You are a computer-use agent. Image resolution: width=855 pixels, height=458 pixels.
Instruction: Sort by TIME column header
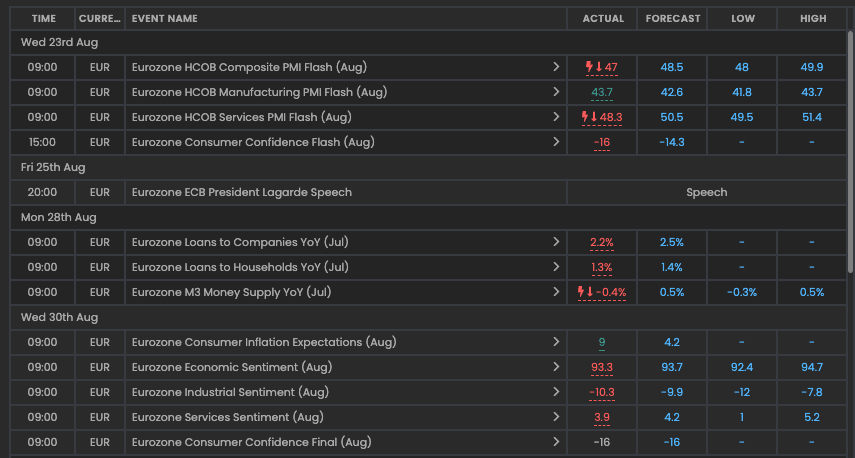[x=43, y=18]
